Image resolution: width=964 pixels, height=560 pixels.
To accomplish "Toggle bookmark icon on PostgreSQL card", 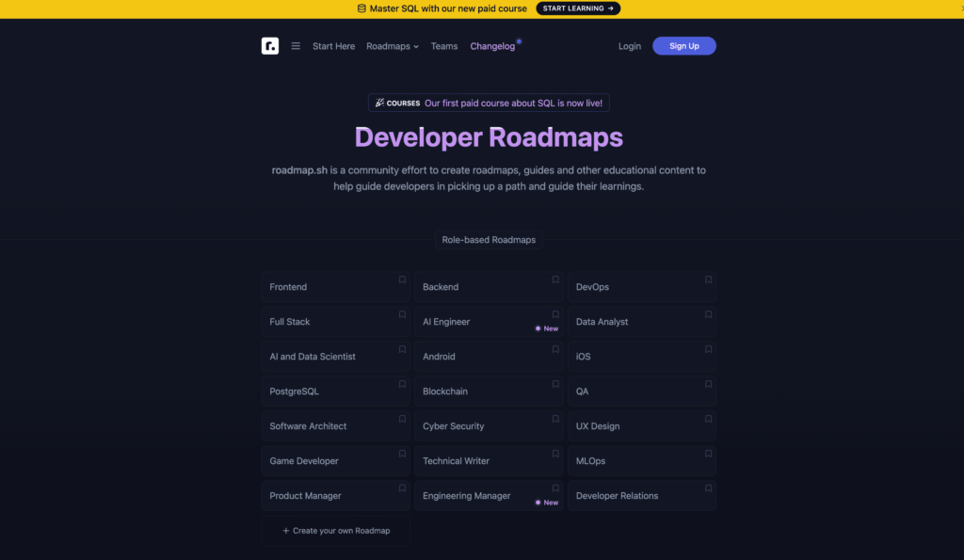I will click(x=402, y=384).
